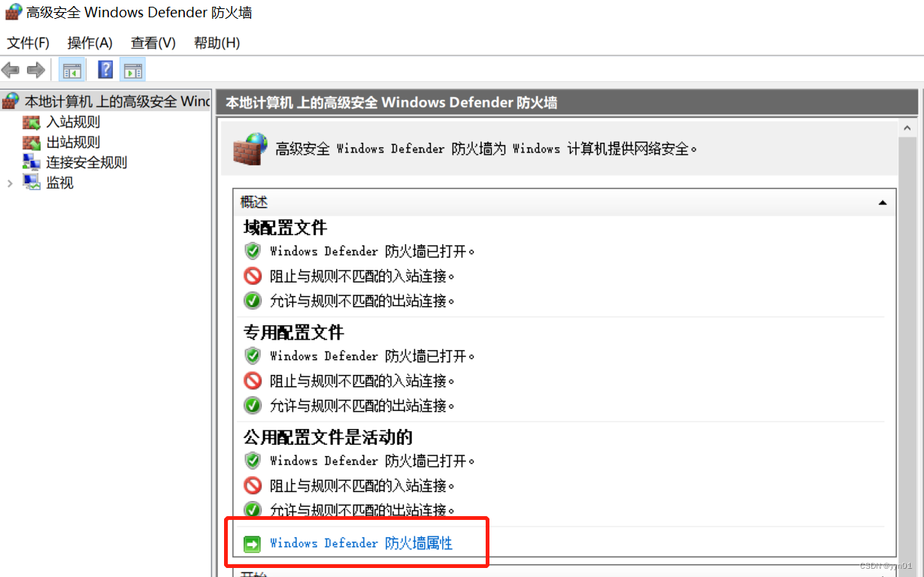Open the 文件(F) menu
Image resolution: width=924 pixels, height=577 pixels.
[x=28, y=43]
